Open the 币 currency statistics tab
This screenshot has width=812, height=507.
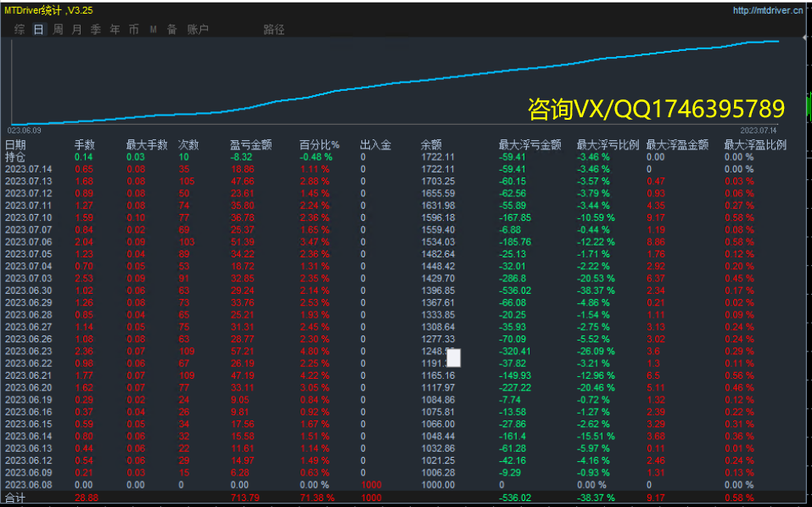point(133,29)
